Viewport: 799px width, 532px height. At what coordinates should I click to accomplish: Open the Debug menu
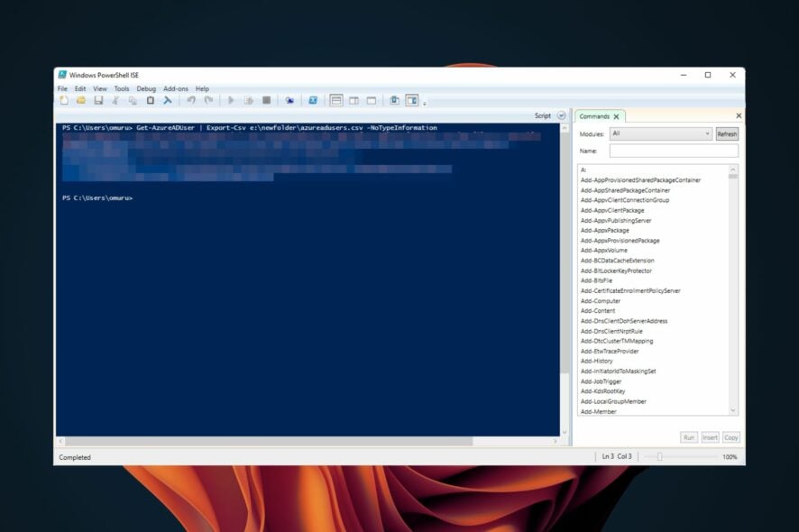[x=145, y=88]
